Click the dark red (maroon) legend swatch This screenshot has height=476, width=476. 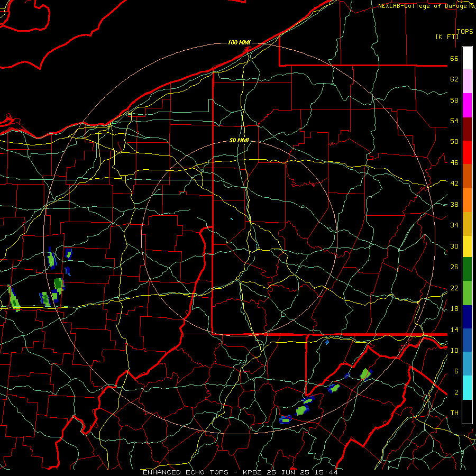467,129
